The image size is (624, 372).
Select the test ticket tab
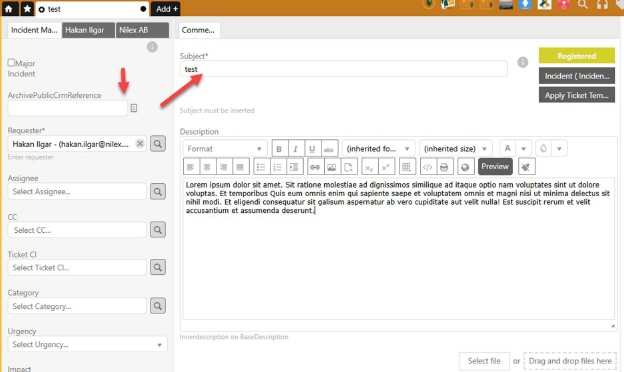92,9
